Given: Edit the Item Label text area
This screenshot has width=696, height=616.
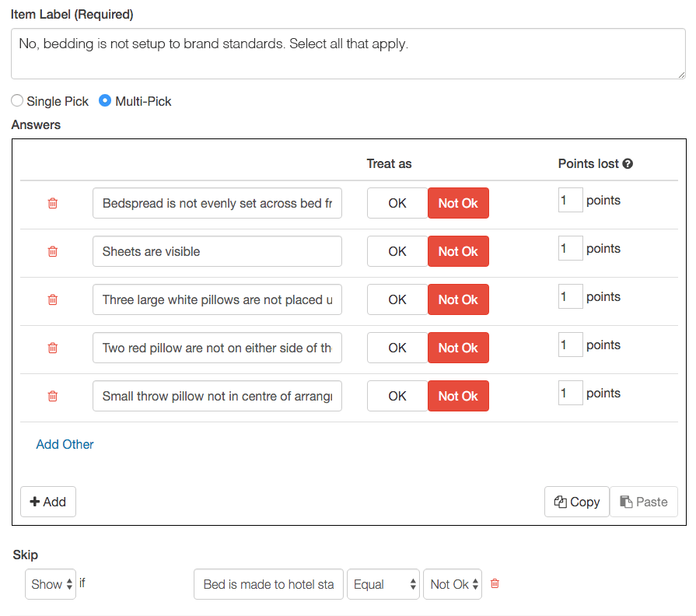Looking at the screenshot, I should (x=348, y=54).
